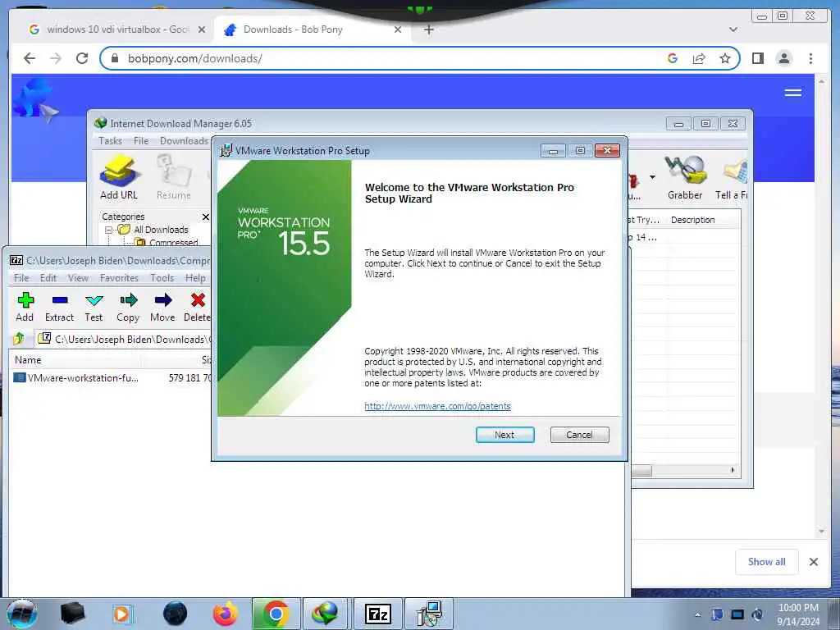
Task: Click the 7-Zip address path field
Action: (x=125, y=339)
